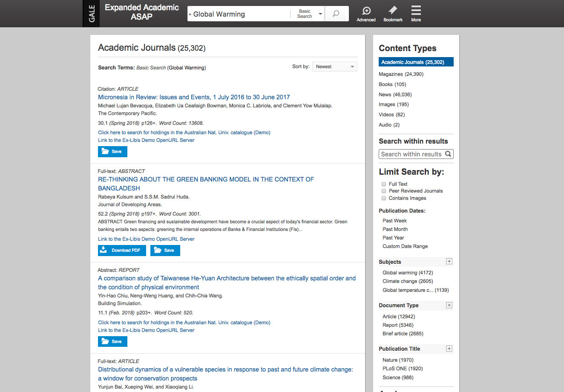The height and width of the screenshot is (392, 564).
Task: Click the magnifier search button in header
Action: [337, 14]
